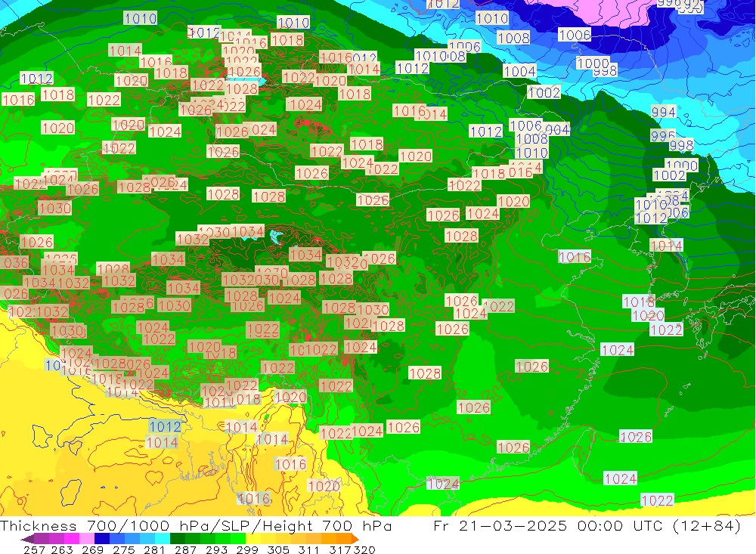Click the 281 value on the color scale

pyautogui.click(x=154, y=549)
